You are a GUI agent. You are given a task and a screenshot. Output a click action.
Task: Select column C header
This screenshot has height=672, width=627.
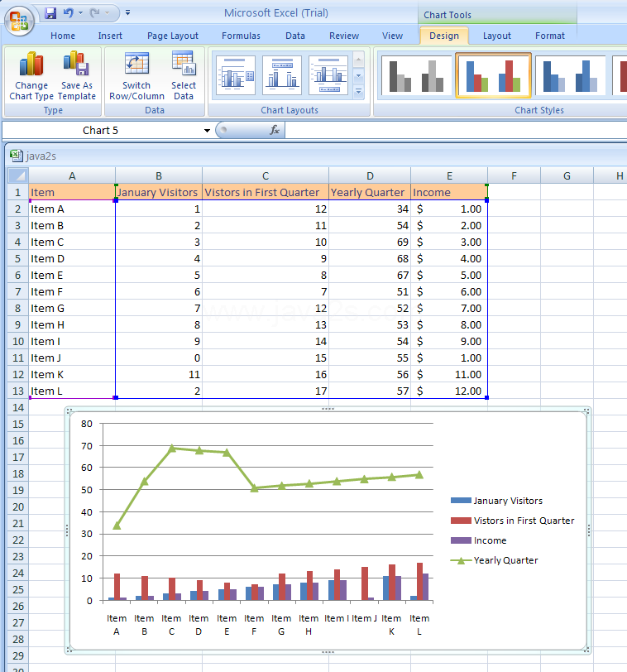[266, 175]
